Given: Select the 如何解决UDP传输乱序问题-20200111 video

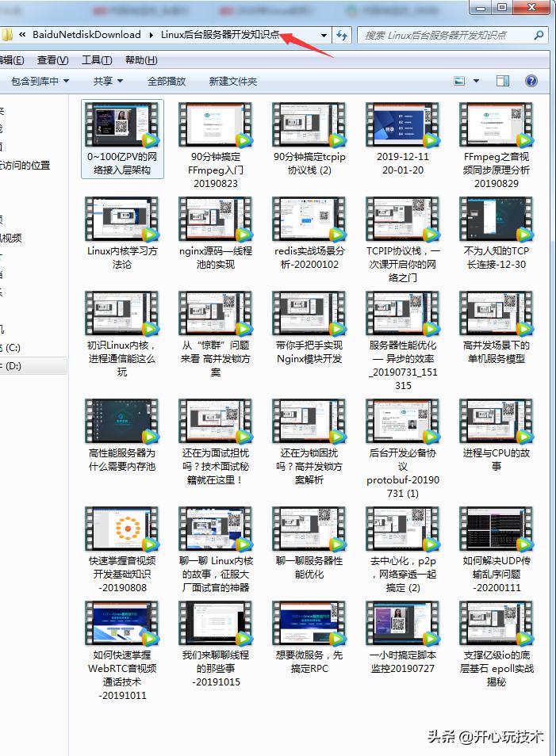Looking at the screenshot, I should point(497,550).
